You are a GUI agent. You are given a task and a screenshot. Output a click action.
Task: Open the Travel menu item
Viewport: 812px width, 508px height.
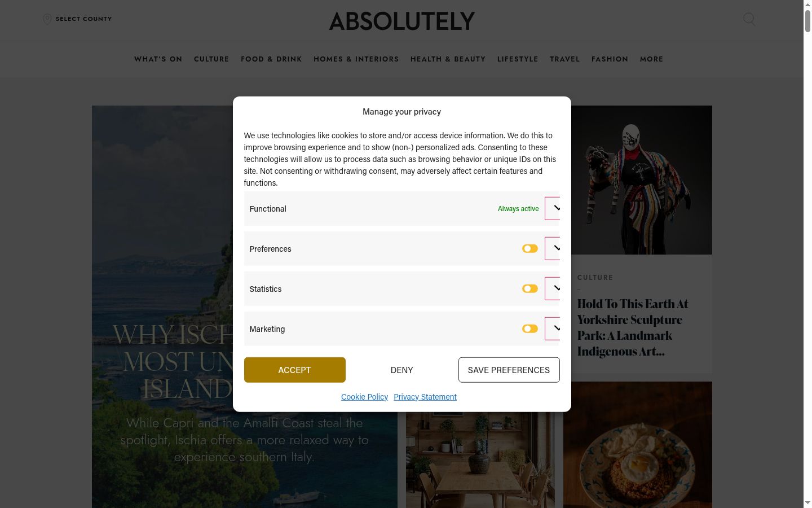[x=564, y=59]
